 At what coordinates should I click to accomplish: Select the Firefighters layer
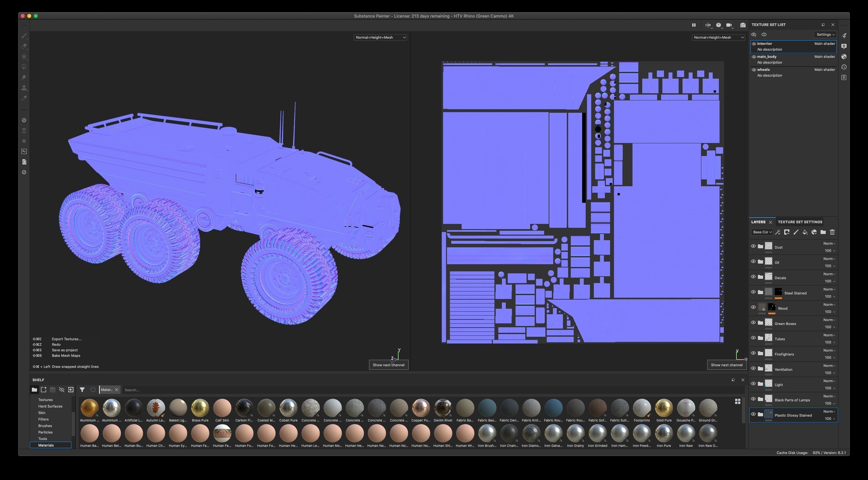click(794, 354)
